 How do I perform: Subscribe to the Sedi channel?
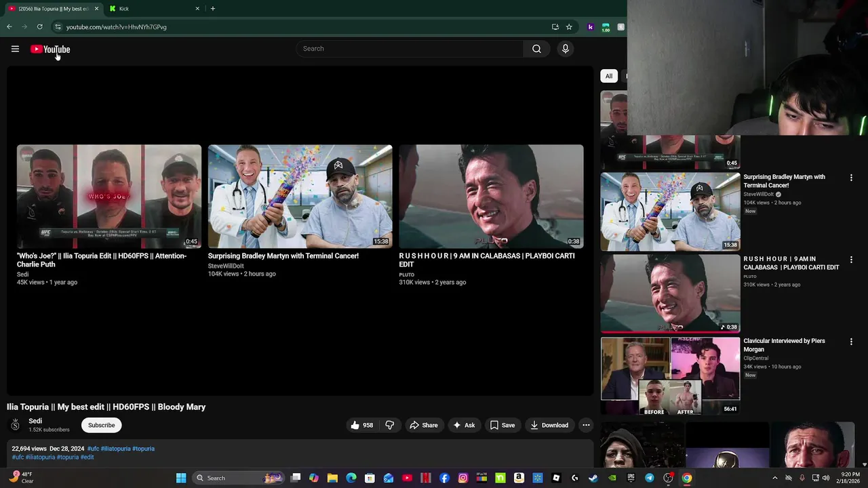[101, 425]
